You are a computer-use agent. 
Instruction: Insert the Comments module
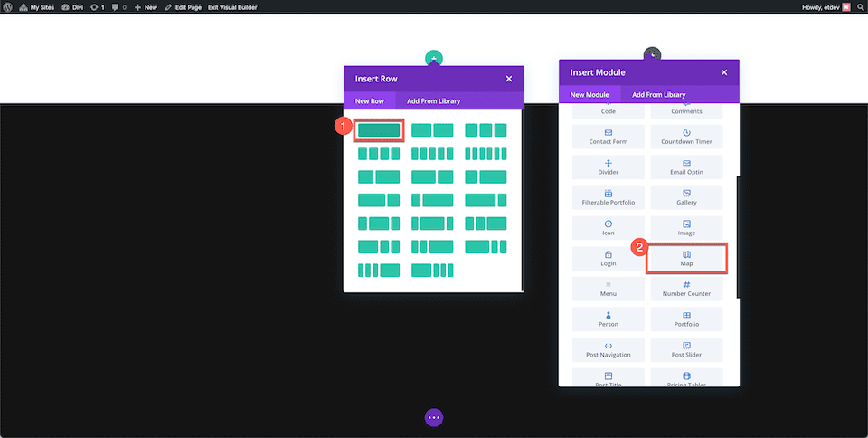coord(686,110)
